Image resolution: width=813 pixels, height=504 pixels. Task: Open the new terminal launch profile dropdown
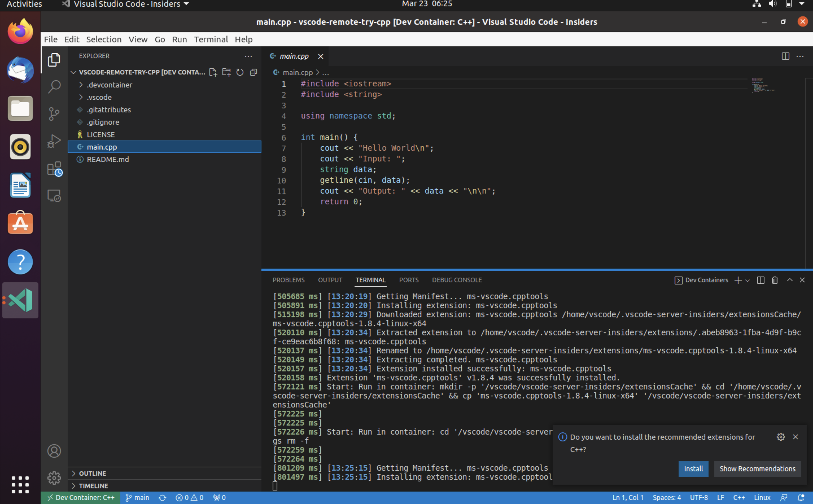point(748,281)
